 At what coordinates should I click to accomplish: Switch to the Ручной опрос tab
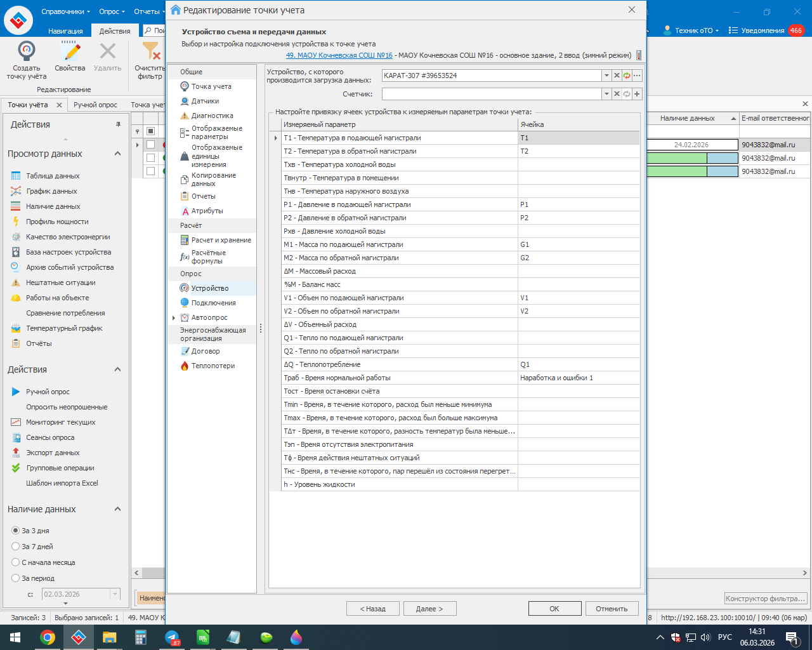coord(95,105)
